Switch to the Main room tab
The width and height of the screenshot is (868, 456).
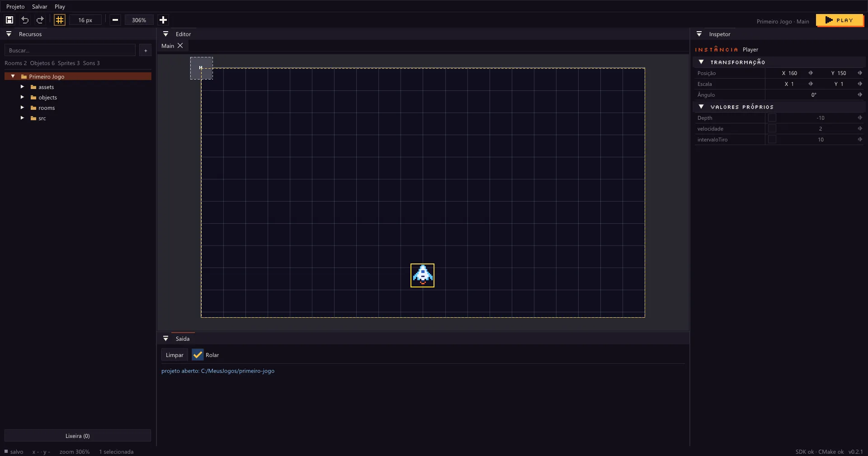pos(168,46)
